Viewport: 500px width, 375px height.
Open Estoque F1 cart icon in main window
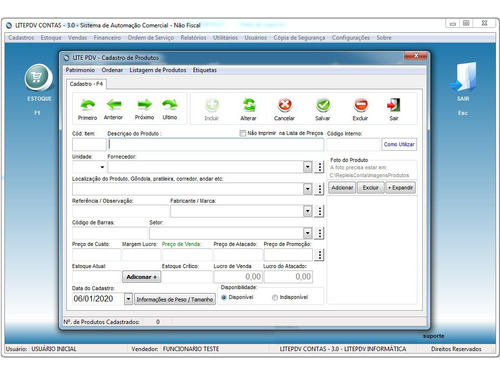38,77
